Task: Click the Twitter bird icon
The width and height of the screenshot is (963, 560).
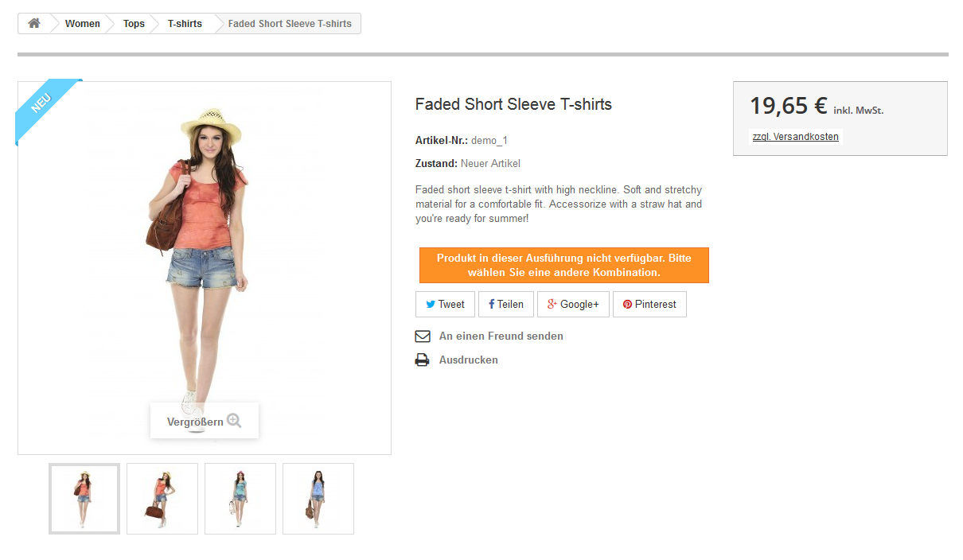Action: [x=431, y=305]
